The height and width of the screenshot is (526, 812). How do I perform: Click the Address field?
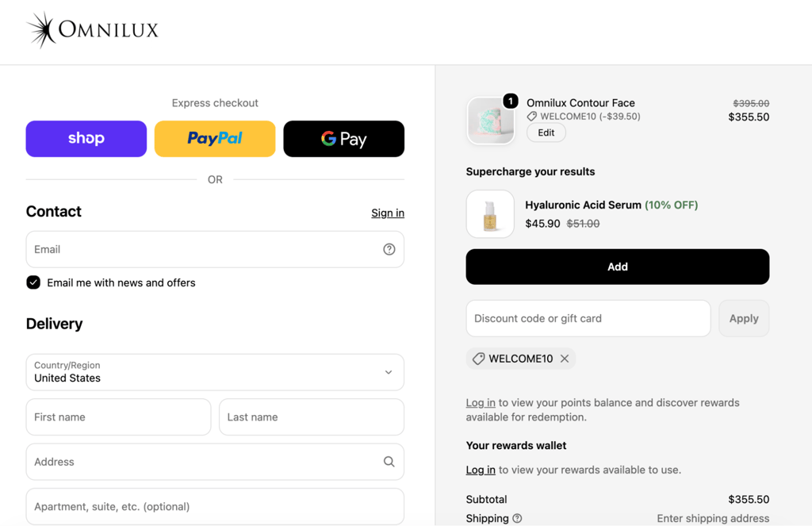pos(215,462)
